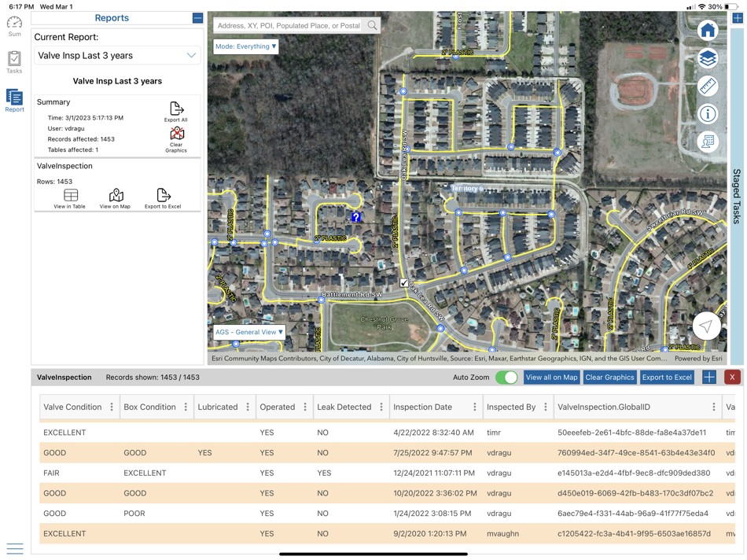Select row dated 10/20/2022 3:36:02 PM
Image resolution: width=747 pixels, height=560 pixels.
tap(388, 493)
